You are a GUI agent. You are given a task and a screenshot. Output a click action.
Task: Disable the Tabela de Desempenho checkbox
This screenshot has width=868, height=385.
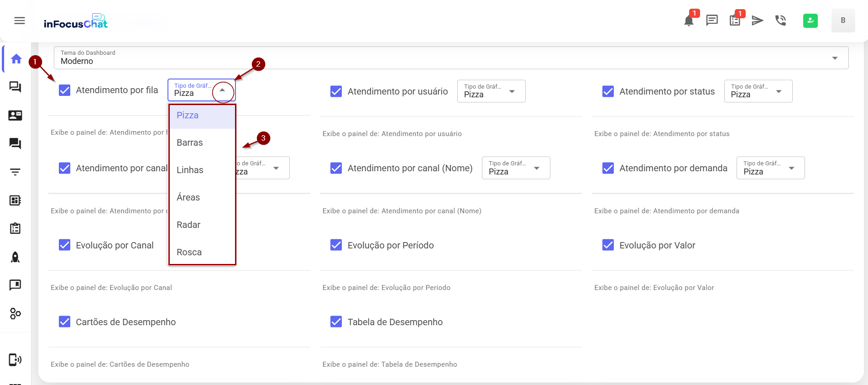(336, 322)
